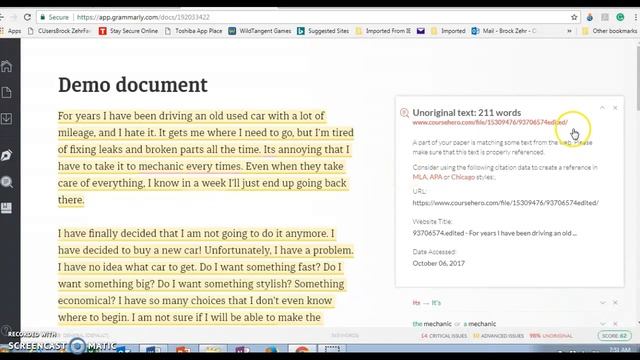Select the MLA citation style link

pyautogui.click(x=419, y=177)
